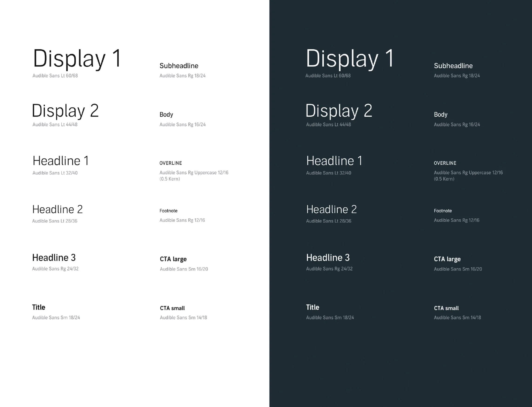Click 'Title' label on the dark panel
This screenshot has width=532, height=407.
tap(313, 307)
